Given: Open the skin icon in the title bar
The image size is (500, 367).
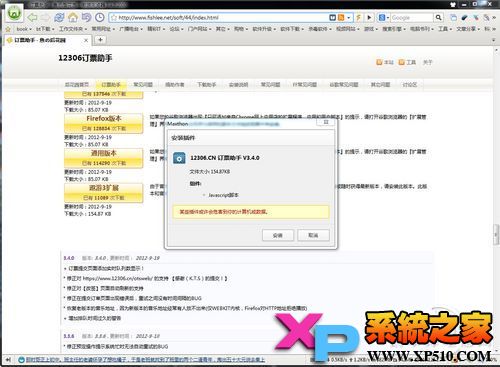Looking at the screenshot, I should pos(453,4).
